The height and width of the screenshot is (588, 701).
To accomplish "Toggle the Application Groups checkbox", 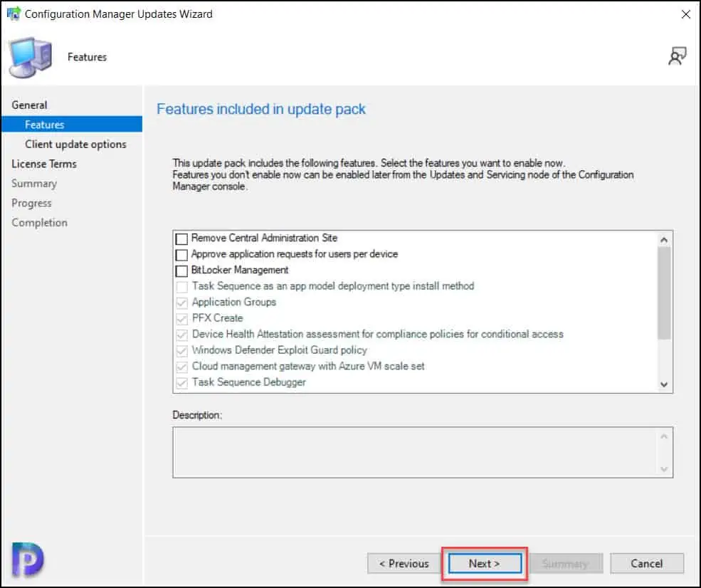I will tap(181, 303).
